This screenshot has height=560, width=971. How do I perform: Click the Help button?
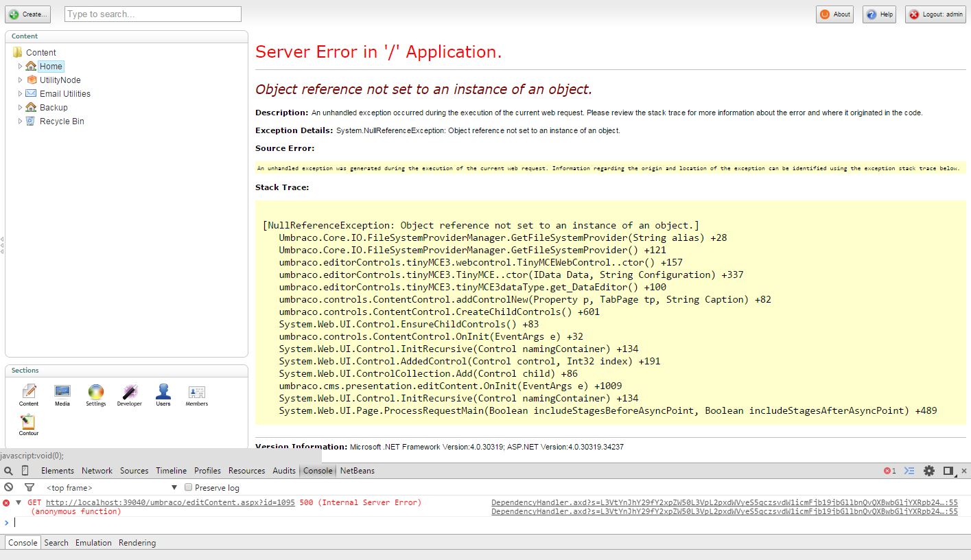click(x=880, y=14)
